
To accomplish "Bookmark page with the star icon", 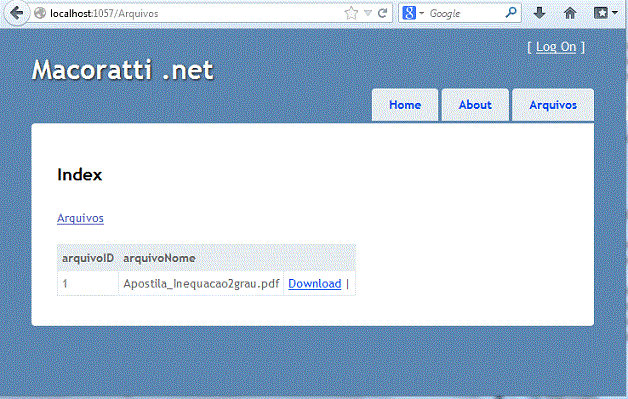I will [351, 13].
